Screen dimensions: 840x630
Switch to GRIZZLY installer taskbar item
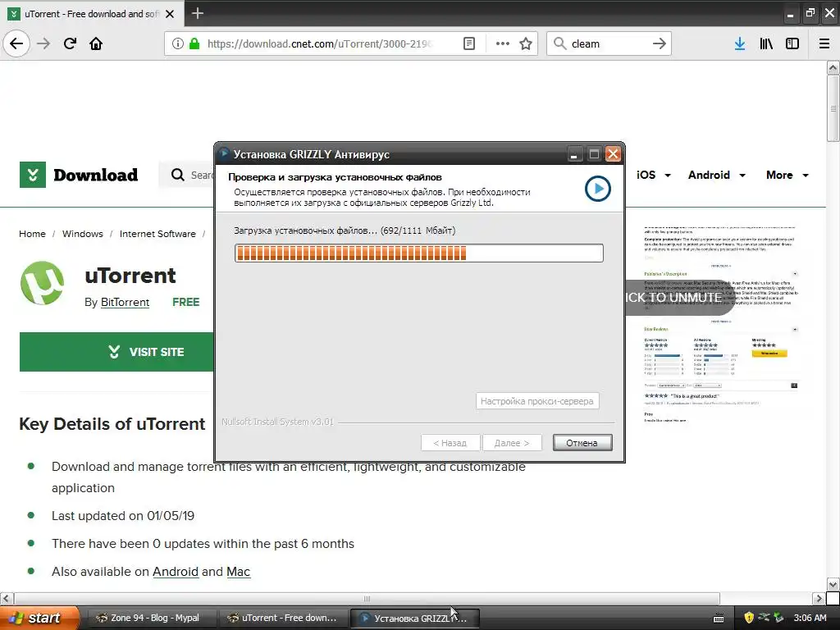tap(414, 619)
